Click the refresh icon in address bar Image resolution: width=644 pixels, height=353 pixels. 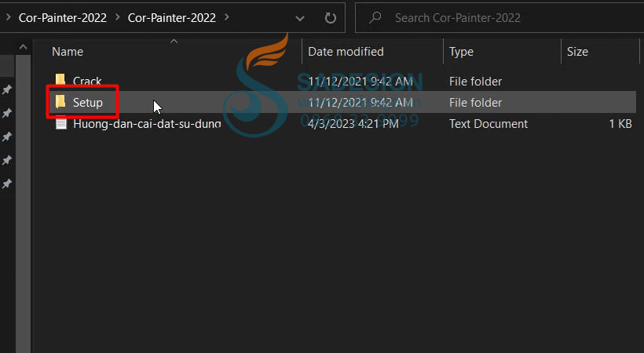pos(330,18)
